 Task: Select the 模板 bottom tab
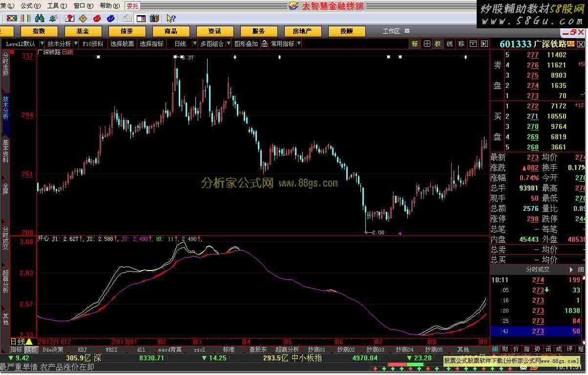pyautogui.click(x=31, y=350)
